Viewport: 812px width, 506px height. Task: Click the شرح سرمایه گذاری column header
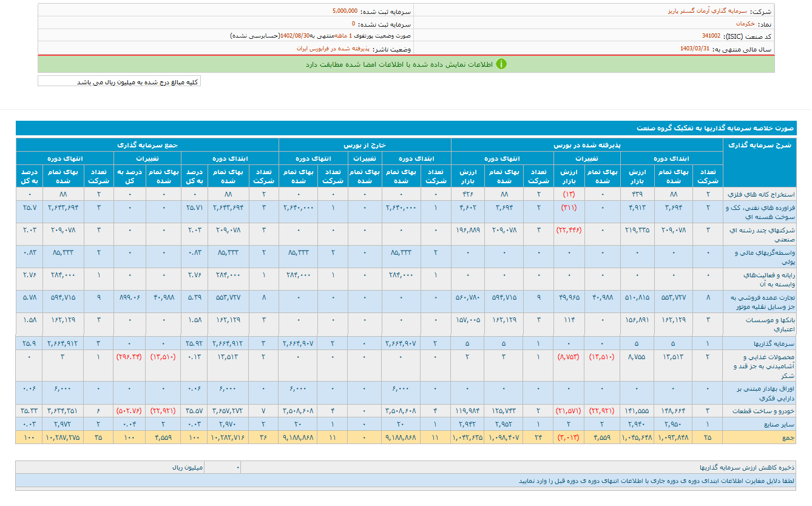[760, 144]
